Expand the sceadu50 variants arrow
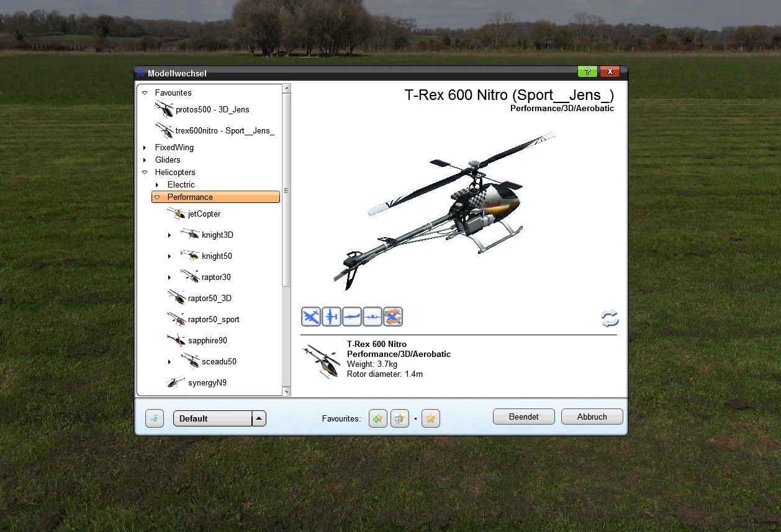This screenshot has width=781, height=532. (169, 362)
